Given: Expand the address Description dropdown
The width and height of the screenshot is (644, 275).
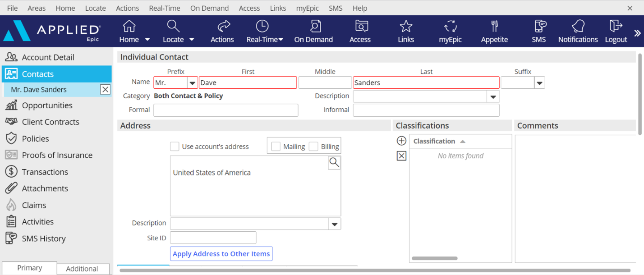Looking at the screenshot, I should coord(335,224).
